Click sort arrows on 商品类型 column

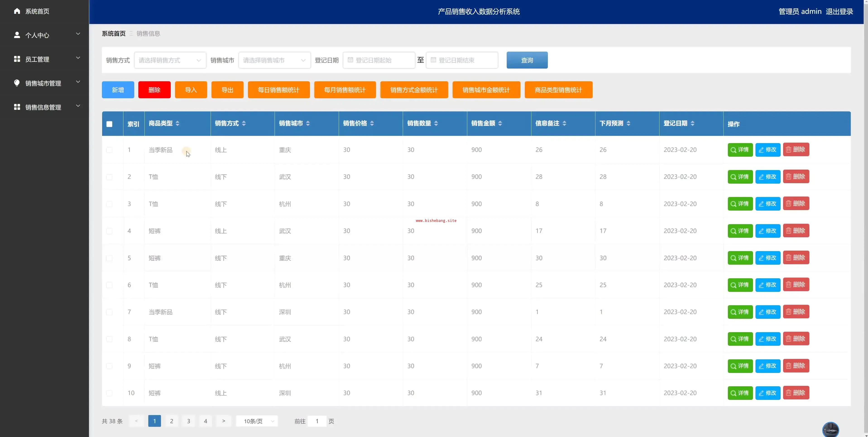click(x=177, y=123)
